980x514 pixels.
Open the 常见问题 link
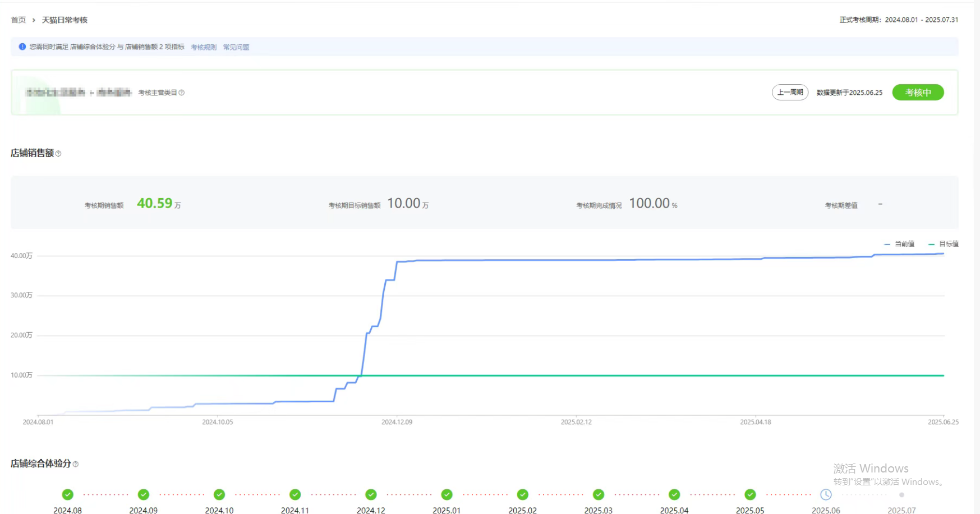[236, 47]
